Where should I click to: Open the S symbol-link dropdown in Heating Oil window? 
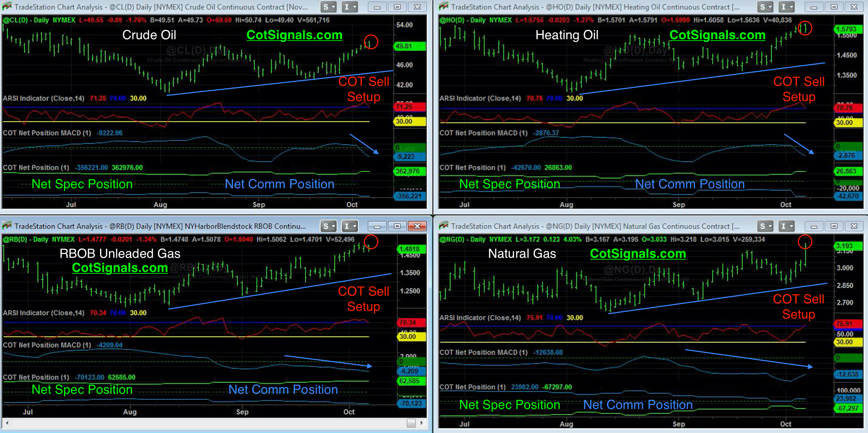point(765,7)
